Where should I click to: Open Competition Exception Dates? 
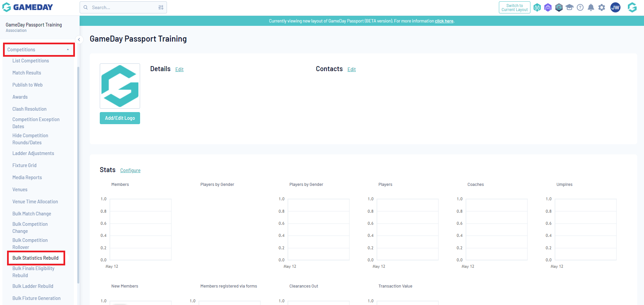point(36,123)
